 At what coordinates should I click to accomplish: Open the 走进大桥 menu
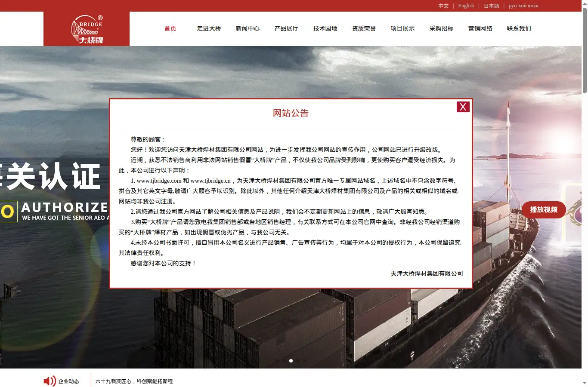[x=209, y=28]
